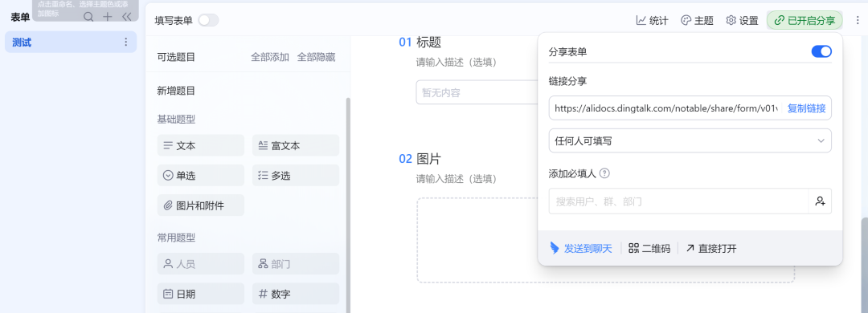Click the disabled 部门 question type

tap(296, 264)
